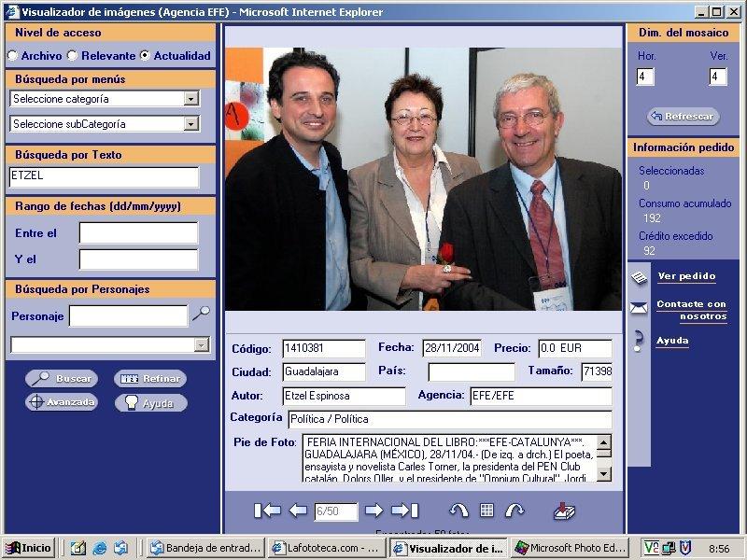This screenshot has width=747, height=560.
Task: Open the Ver pedido link
Action: coord(686,276)
